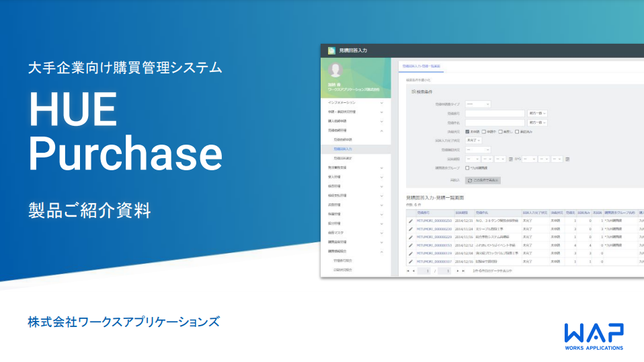This screenshot has height=362, width=644.
Task: Click the HUE Purchase title text
Action: point(125,131)
